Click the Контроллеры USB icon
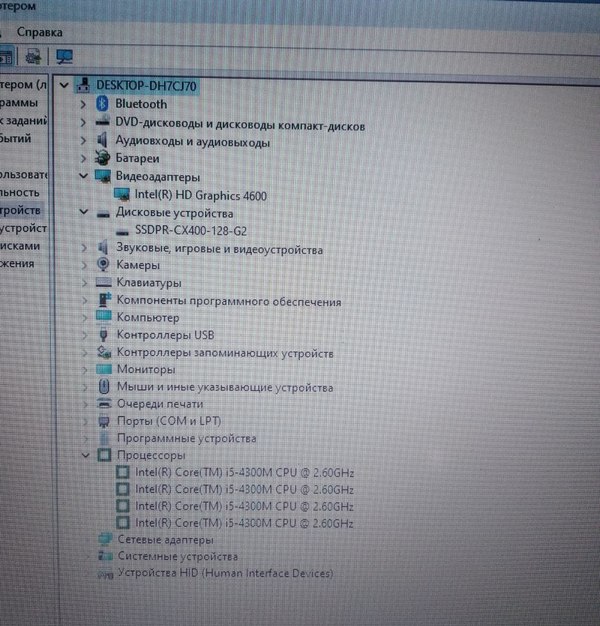This screenshot has height=626, width=600. [x=104, y=335]
